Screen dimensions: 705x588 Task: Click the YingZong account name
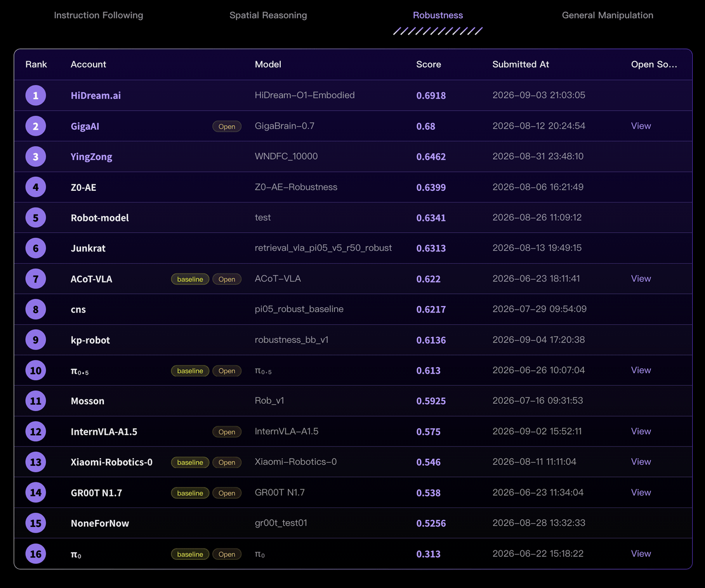click(91, 156)
